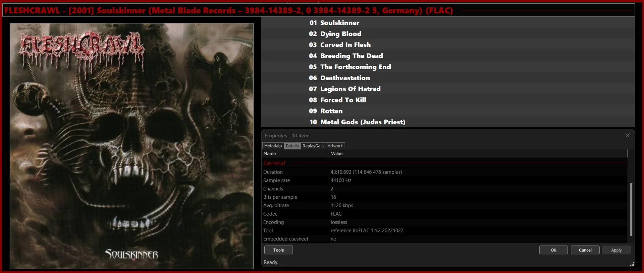
Task: Select track 02 Dying Blood
Action: coord(448,34)
